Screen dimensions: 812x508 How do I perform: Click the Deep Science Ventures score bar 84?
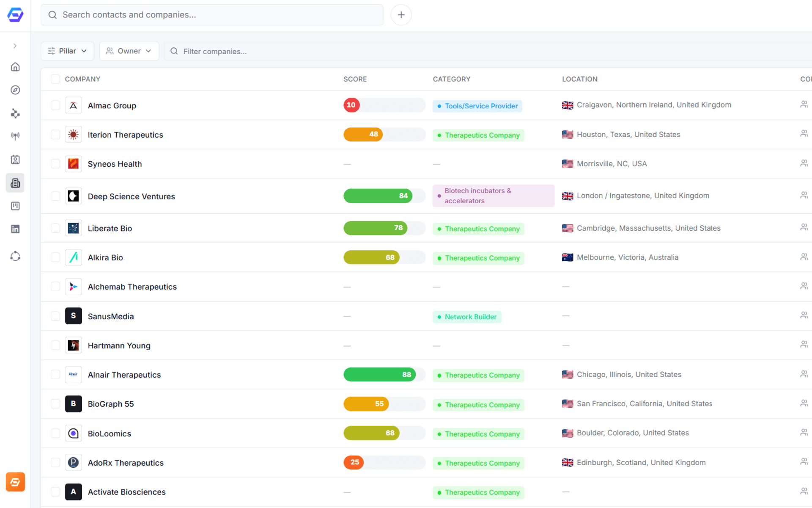click(x=384, y=196)
